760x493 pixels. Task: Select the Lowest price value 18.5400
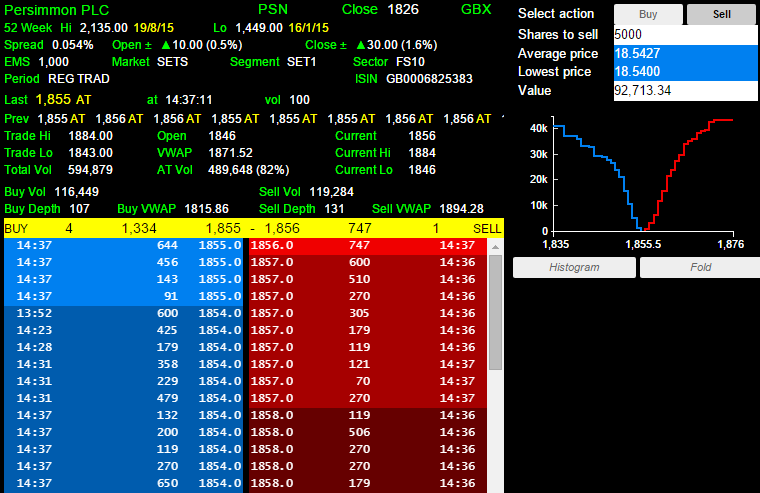point(685,72)
